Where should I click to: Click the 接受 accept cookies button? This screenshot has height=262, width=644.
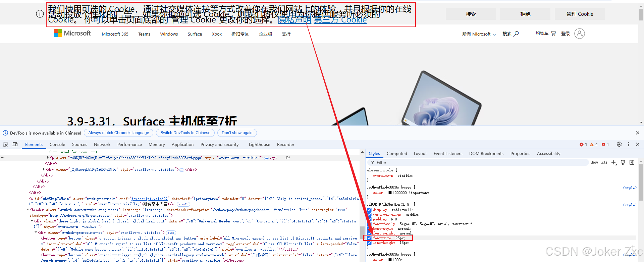[471, 14]
